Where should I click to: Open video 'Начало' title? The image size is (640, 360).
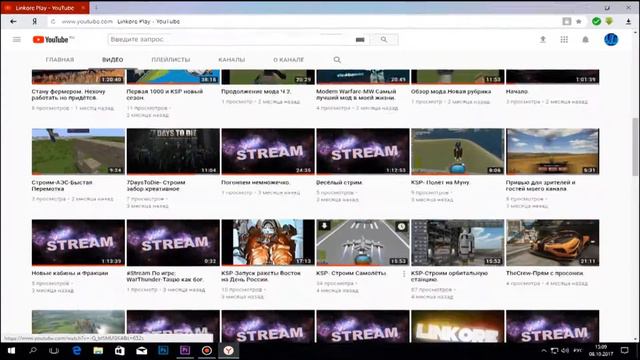pos(517,91)
